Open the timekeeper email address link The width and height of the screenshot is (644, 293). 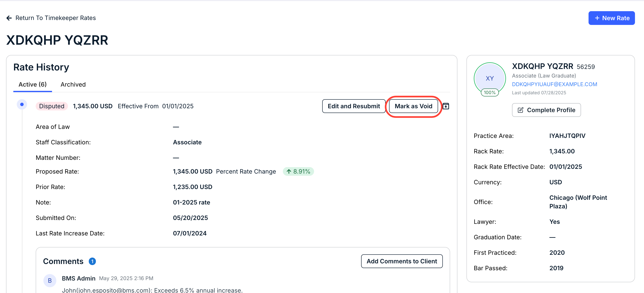[554, 84]
